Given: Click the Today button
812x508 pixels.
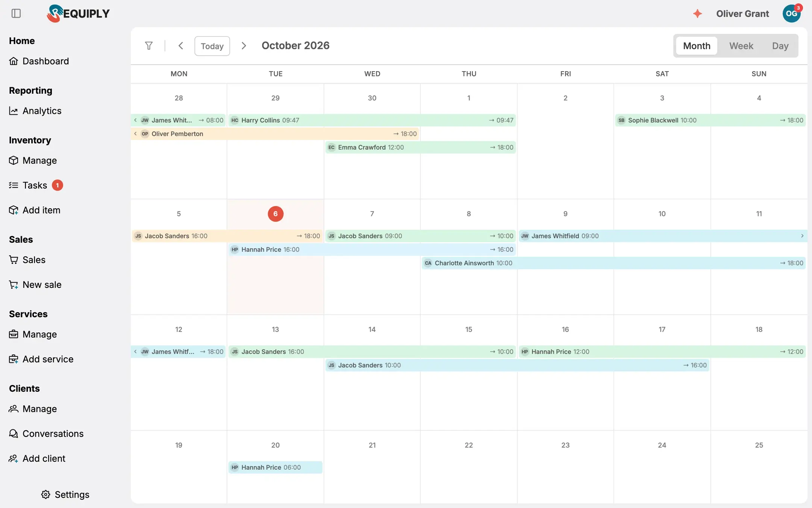Looking at the screenshot, I should click(212, 46).
